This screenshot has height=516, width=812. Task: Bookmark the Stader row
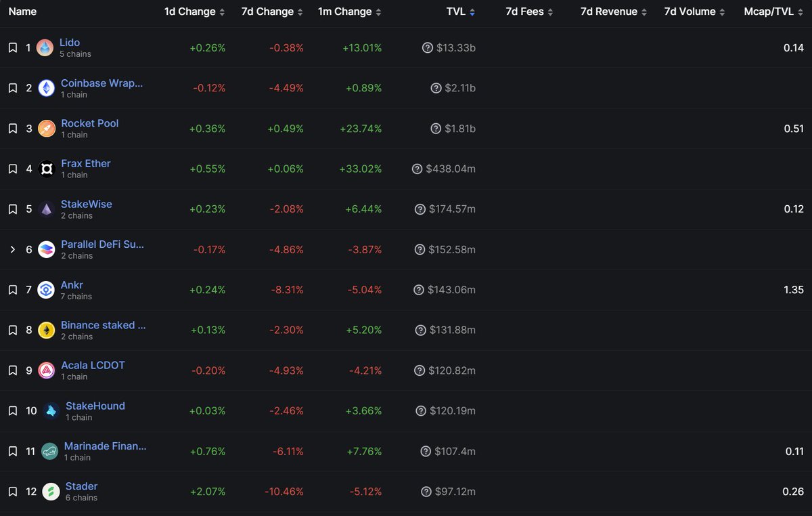(x=12, y=492)
